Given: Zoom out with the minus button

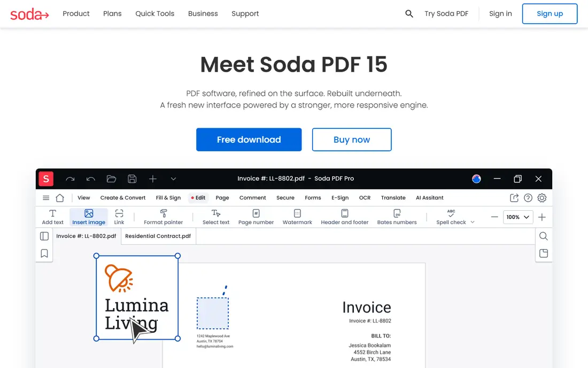Looking at the screenshot, I should coord(494,217).
